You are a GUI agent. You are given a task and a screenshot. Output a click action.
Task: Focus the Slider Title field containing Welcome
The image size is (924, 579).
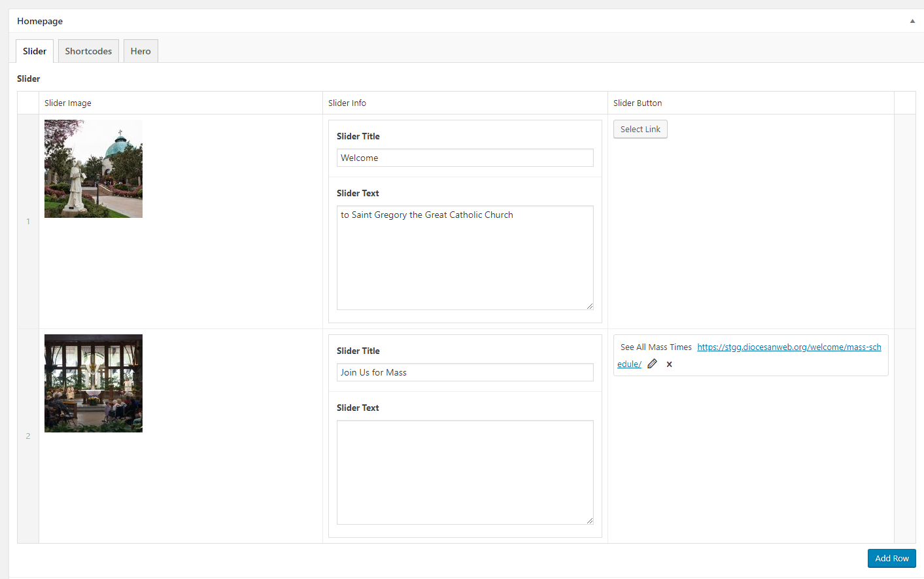[x=465, y=158]
